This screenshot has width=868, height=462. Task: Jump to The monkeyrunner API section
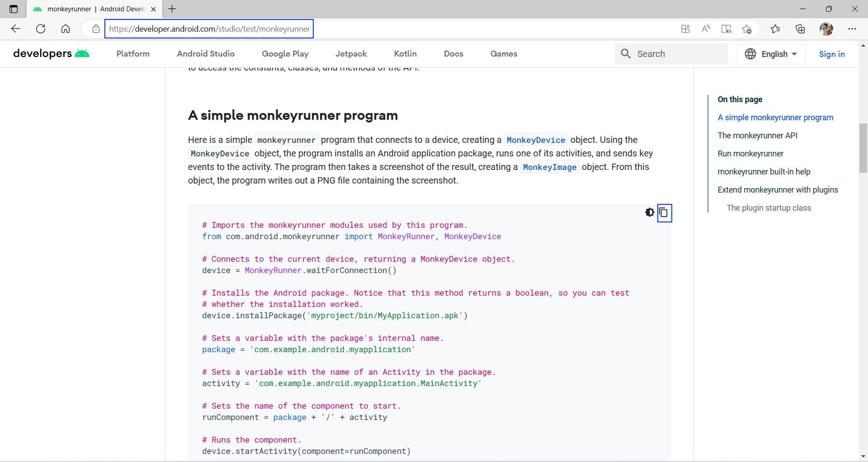click(x=757, y=136)
